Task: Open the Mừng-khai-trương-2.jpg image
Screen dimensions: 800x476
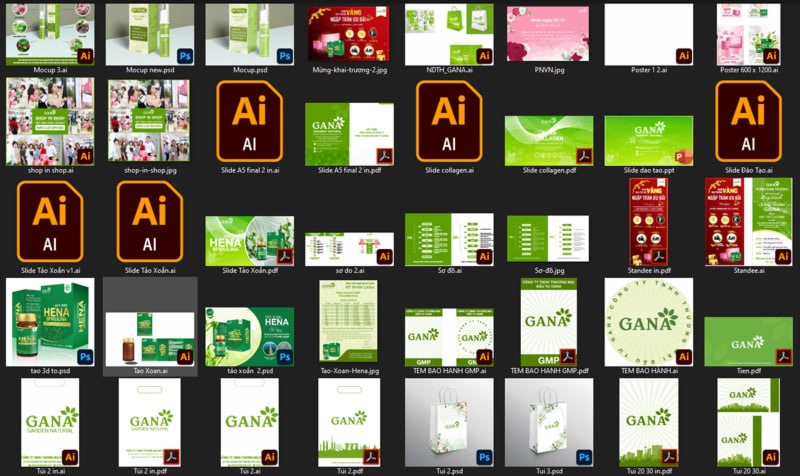Action: 348,34
